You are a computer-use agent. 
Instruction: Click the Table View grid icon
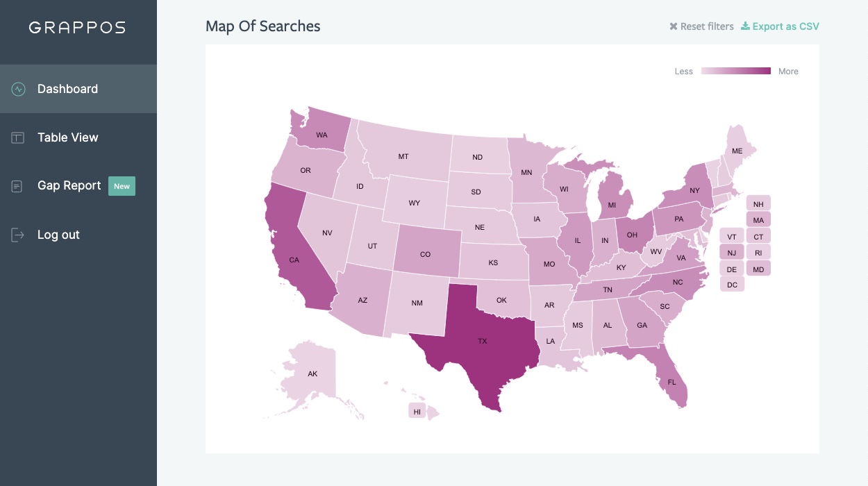pyautogui.click(x=17, y=137)
